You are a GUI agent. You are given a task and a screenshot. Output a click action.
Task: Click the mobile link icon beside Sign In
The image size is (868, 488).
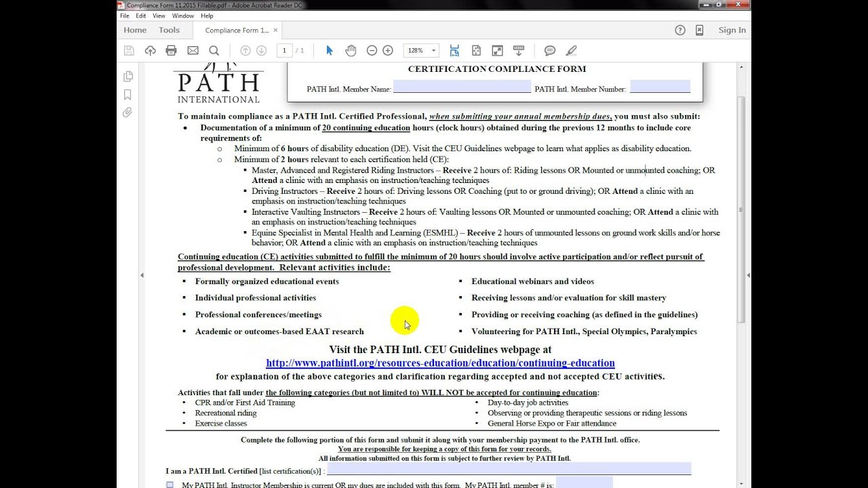point(699,30)
